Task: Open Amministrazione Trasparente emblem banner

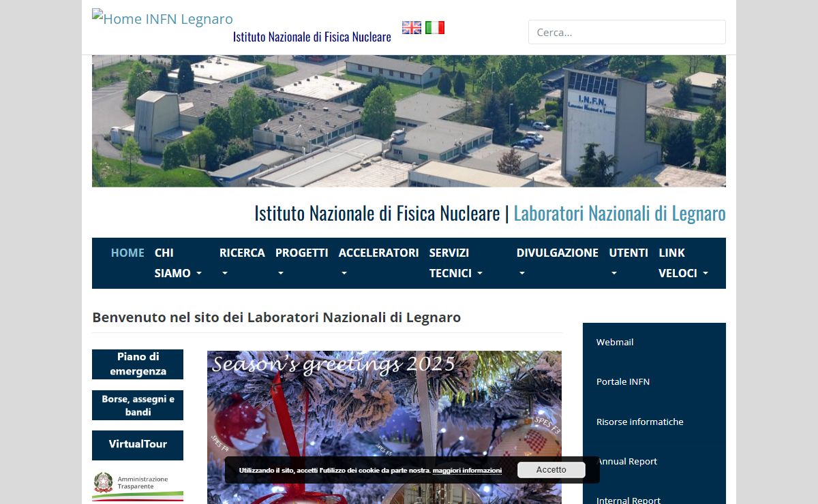Action: [x=138, y=486]
